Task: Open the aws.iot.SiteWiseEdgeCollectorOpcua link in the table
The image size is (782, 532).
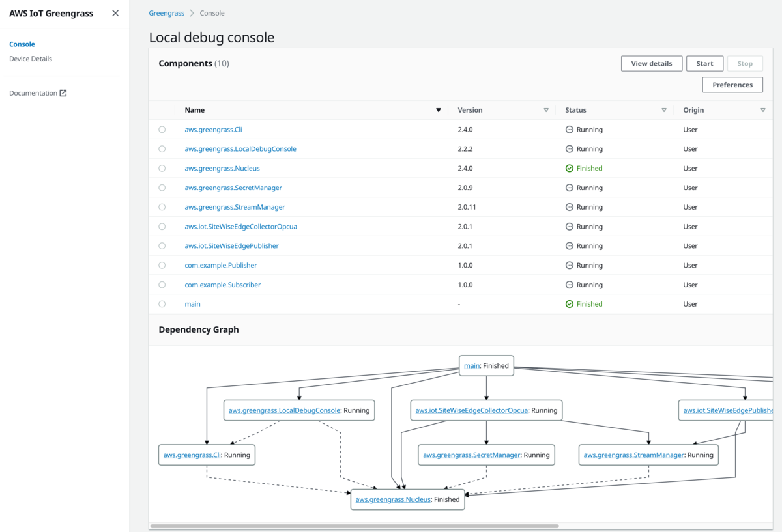Action: [241, 227]
